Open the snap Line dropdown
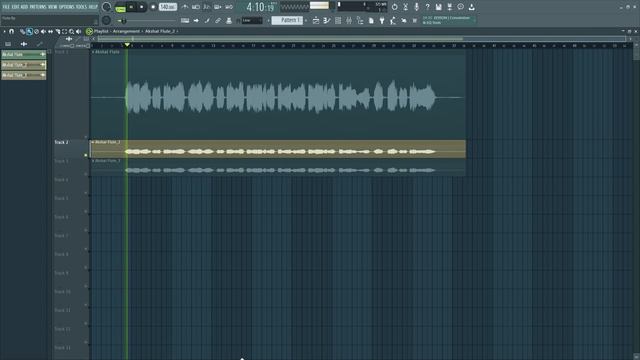This screenshot has width=640, height=360. click(252, 20)
